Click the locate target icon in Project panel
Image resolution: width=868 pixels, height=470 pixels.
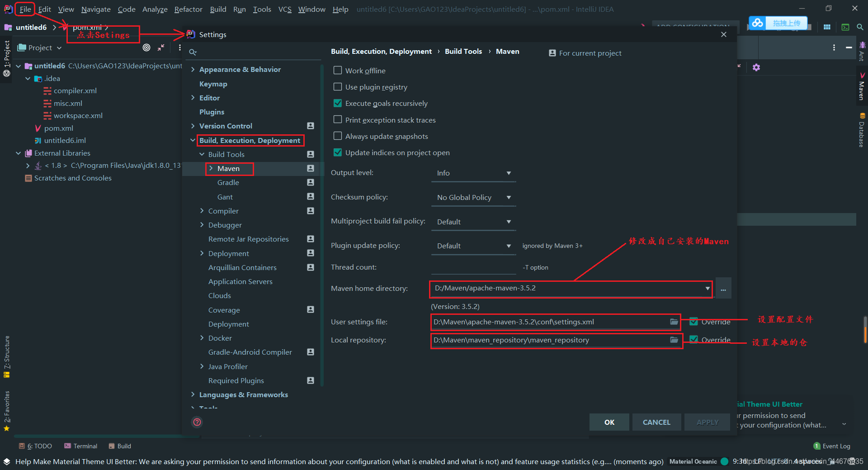click(x=146, y=47)
